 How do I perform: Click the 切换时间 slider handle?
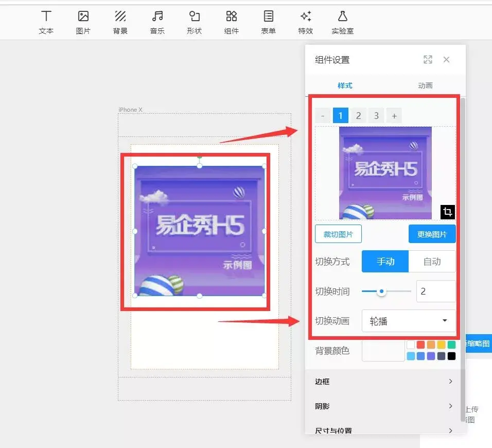381,291
